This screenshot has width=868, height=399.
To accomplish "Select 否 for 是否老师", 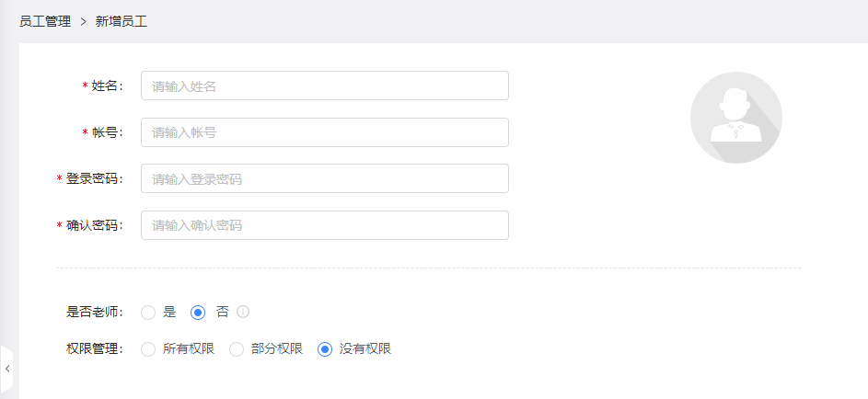I will pyautogui.click(x=198, y=313).
